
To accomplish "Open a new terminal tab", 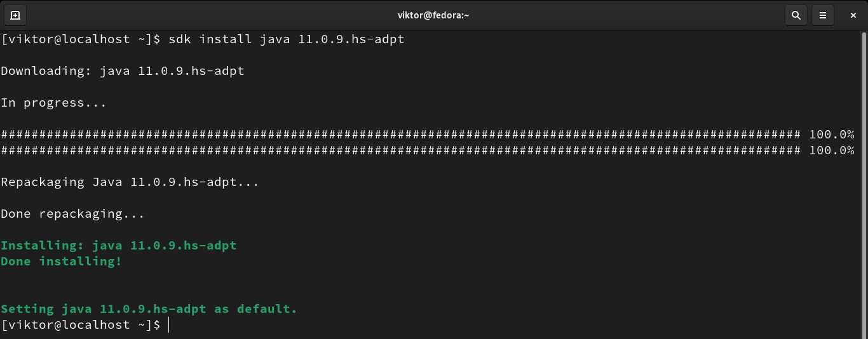I will 15,15.
